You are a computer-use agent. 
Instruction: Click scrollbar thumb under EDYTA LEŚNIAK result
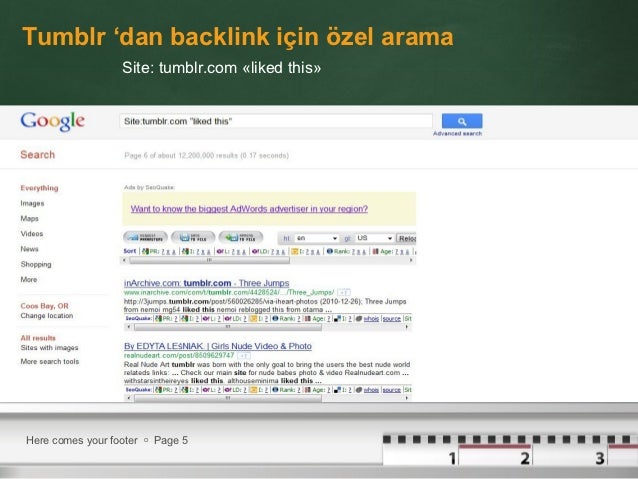pyautogui.click(x=228, y=398)
